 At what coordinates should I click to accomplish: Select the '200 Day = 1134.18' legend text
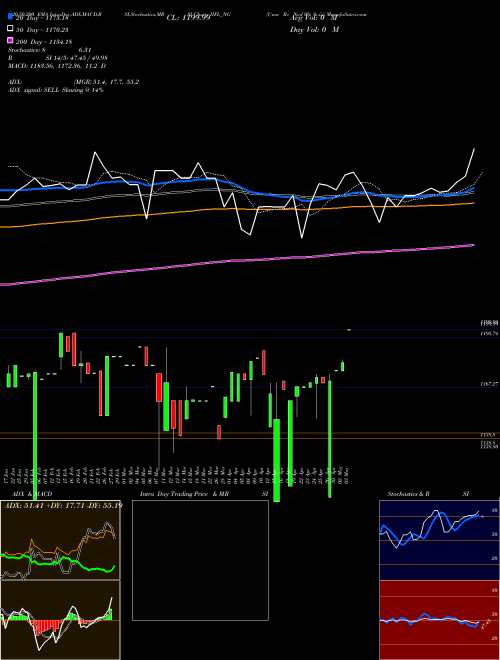tap(44, 41)
